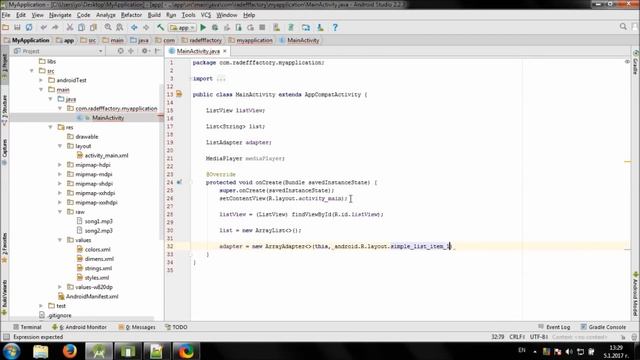Click the Windows Start button
The image size is (640, 360).
(x=11, y=351)
